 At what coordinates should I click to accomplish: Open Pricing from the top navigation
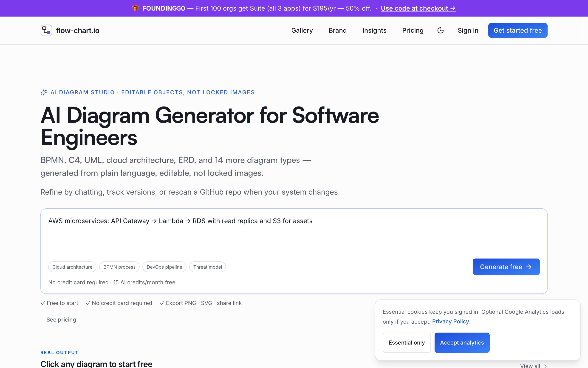tap(413, 30)
